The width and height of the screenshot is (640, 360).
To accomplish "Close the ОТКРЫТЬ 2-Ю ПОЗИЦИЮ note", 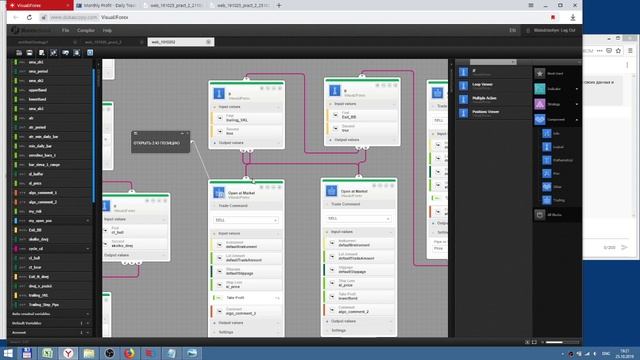I will [187, 133].
